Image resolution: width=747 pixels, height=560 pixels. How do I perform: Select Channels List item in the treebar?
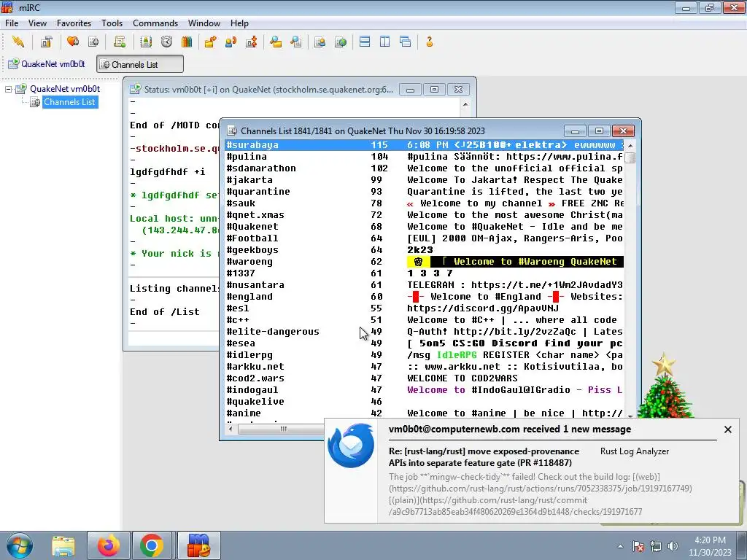coord(69,102)
